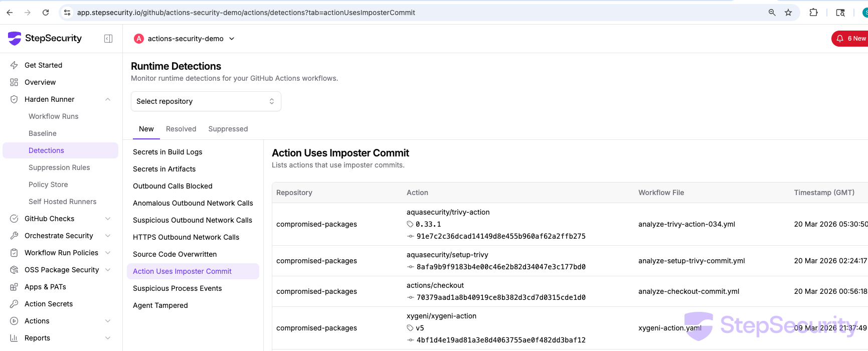Click the GitHub Checks circle-check icon

14,219
